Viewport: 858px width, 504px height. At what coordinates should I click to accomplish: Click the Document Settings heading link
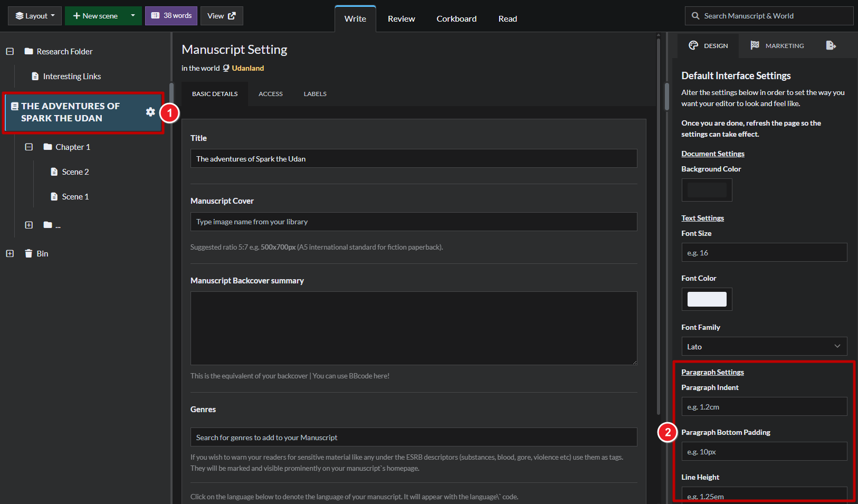click(713, 154)
